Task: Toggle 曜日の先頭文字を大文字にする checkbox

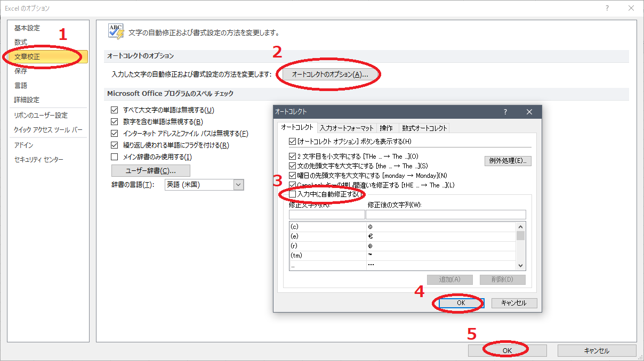Action: (292, 176)
